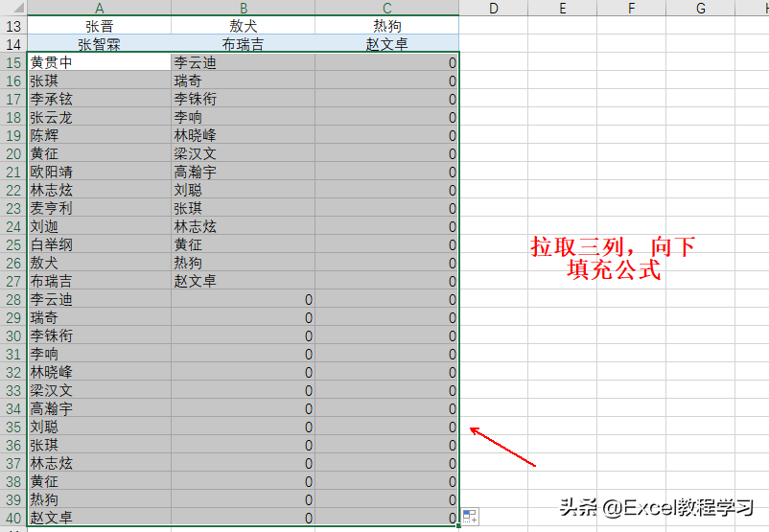Select cell A21 with 欧阳靖

(99, 172)
